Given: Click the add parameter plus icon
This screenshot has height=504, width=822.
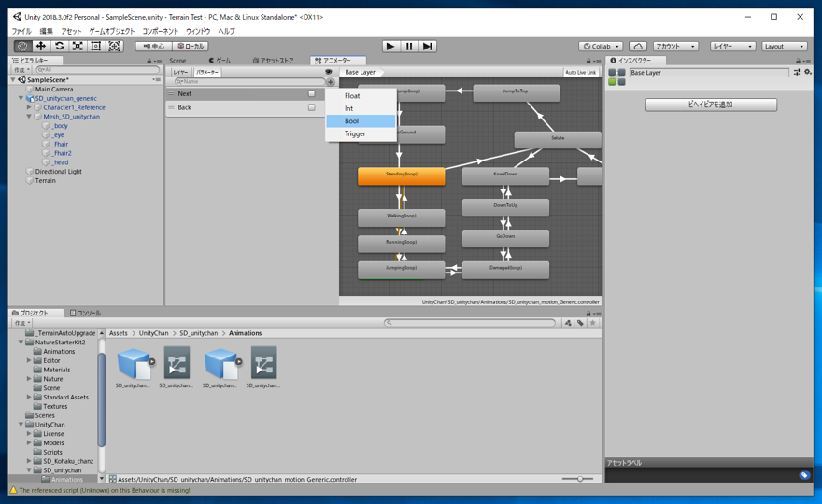Looking at the screenshot, I should tap(331, 82).
